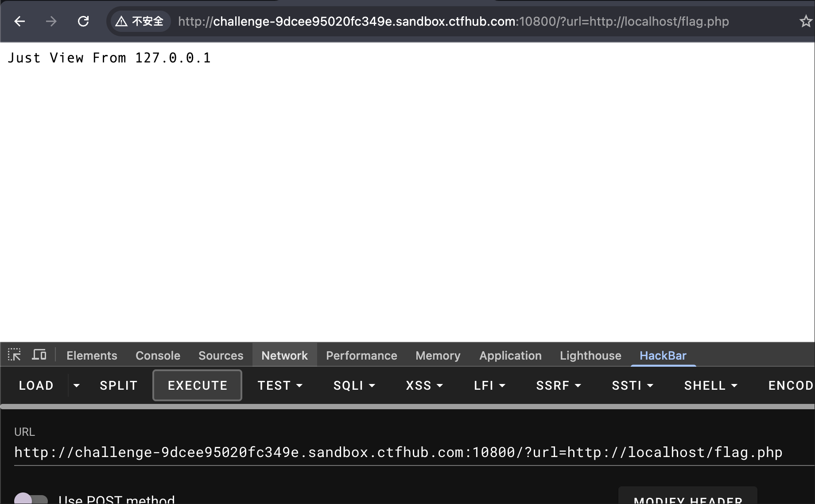Click the browser back arrow
Screen dimensions: 815x504
(19, 21)
